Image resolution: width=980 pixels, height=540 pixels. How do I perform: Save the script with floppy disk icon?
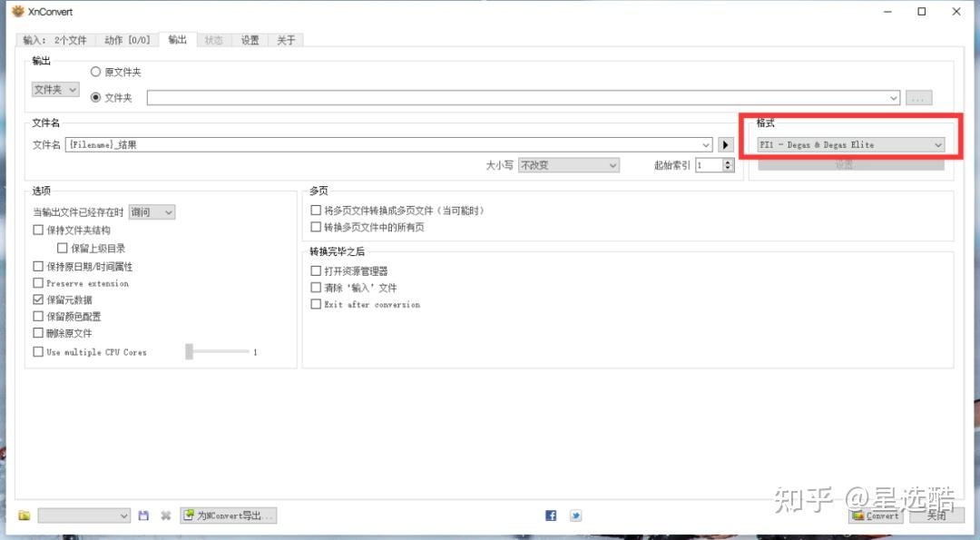point(143,515)
